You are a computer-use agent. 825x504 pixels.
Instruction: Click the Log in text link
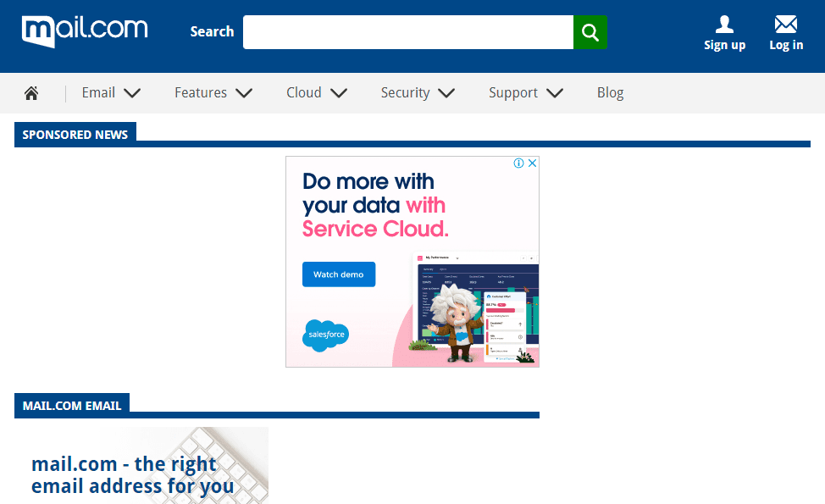pos(786,45)
